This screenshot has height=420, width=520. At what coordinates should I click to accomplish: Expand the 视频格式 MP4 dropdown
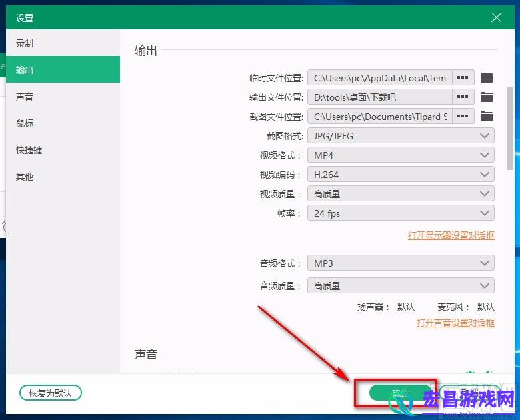(401, 155)
